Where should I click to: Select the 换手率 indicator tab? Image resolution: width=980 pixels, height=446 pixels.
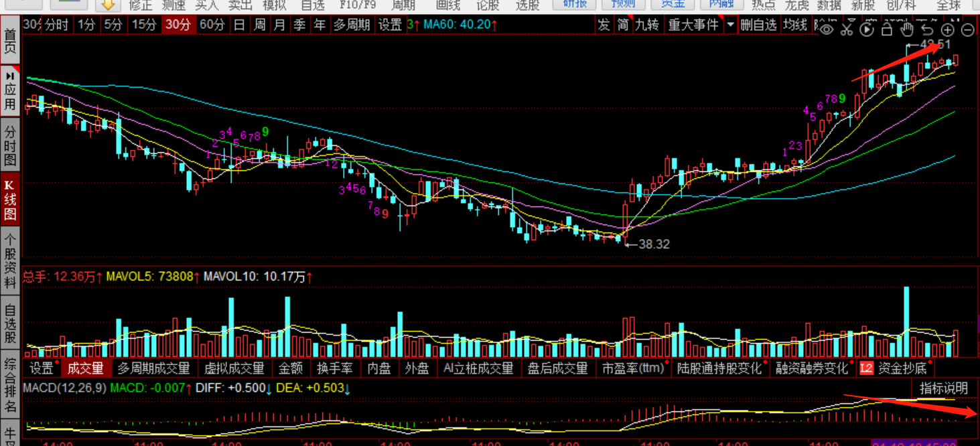coord(335,368)
